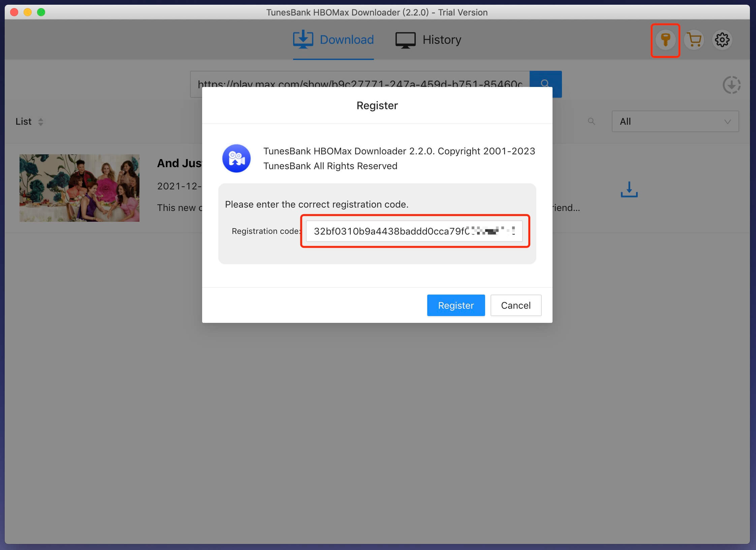This screenshot has width=756, height=550.
Task: Click the Register button in dialog
Action: point(456,305)
